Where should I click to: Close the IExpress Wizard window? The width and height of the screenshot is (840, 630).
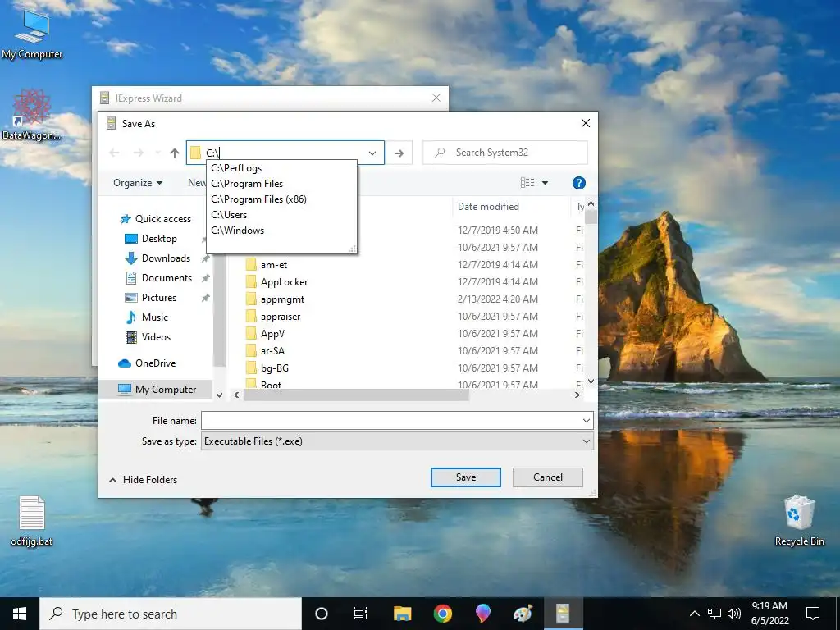click(x=436, y=98)
